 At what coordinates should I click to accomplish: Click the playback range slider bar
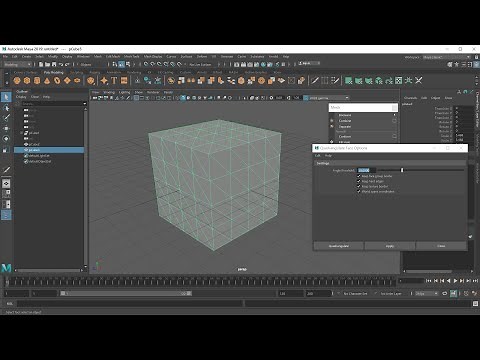(126, 293)
